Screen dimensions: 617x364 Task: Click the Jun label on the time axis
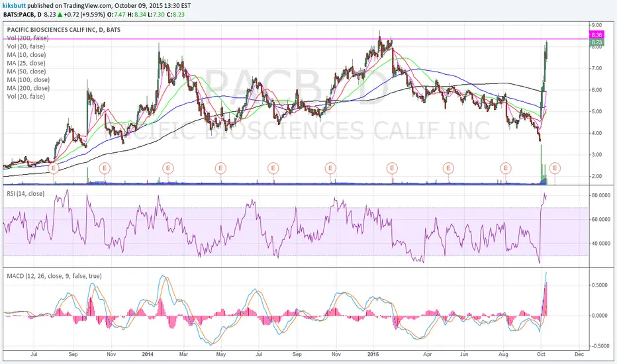tap(464, 354)
